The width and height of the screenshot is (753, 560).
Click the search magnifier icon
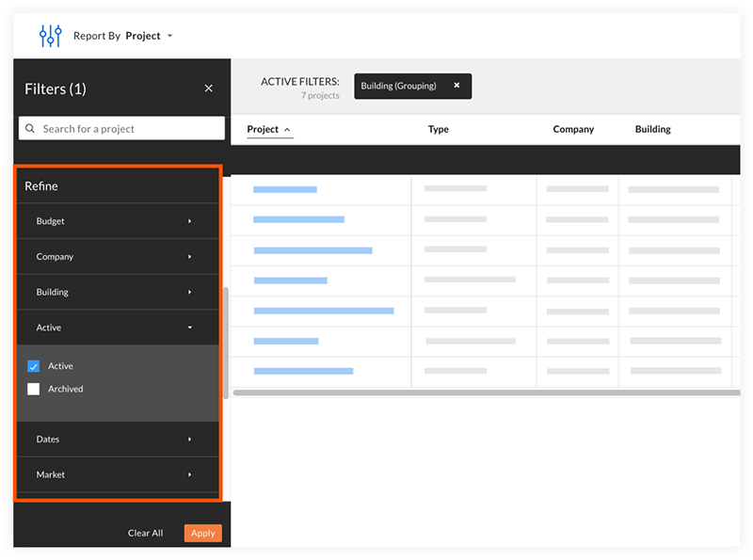coord(30,128)
